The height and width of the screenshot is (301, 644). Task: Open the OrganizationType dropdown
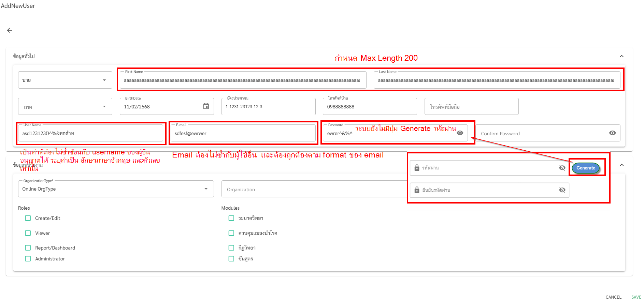pyautogui.click(x=116, y=189)
